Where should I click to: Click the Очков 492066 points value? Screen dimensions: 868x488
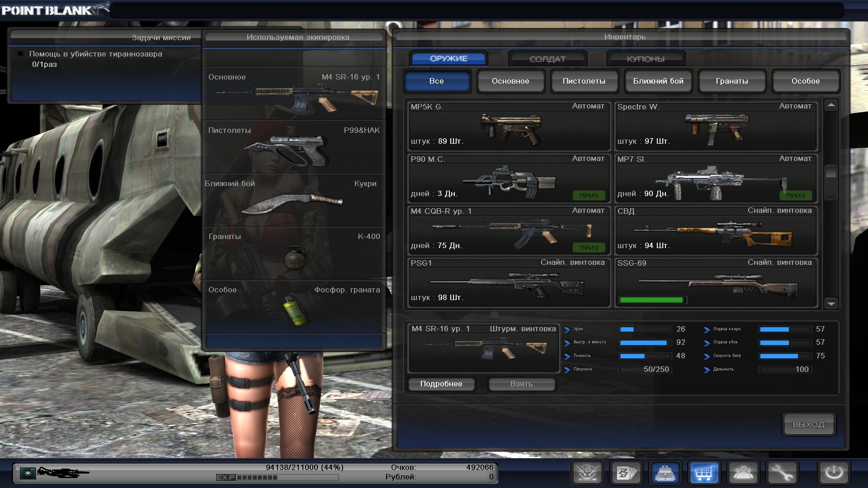480,467
